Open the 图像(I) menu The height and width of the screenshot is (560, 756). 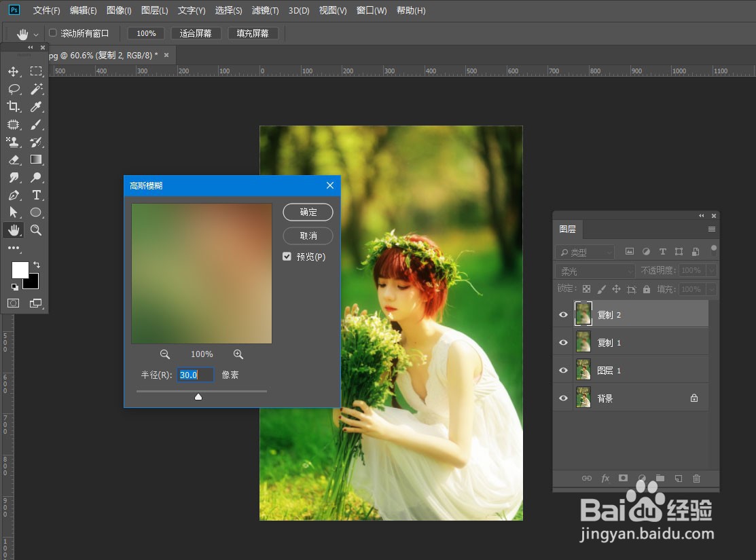tap(119, 10)
